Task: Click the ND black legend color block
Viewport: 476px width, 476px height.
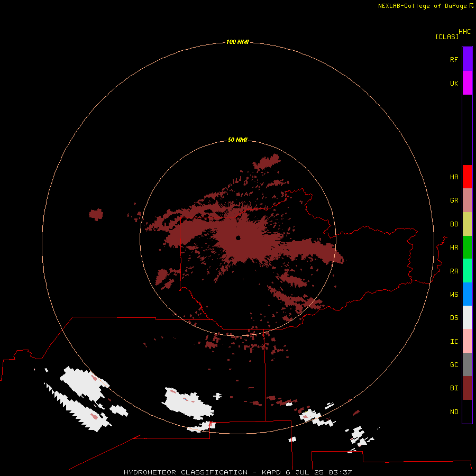Action: [x=467, y=411]
